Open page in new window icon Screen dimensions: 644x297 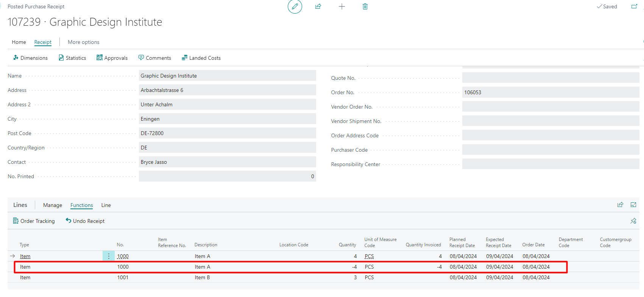634,6
